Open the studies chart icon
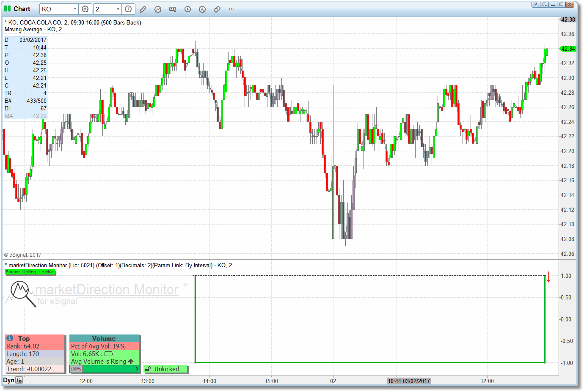The height and width of the screenshot is (392, 584). click(158, 9)
